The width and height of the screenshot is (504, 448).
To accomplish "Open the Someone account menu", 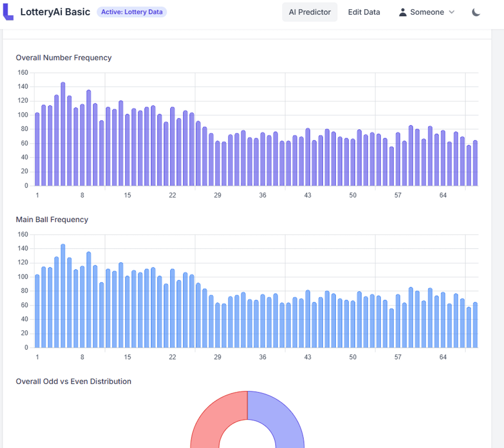I will (427, 12).
